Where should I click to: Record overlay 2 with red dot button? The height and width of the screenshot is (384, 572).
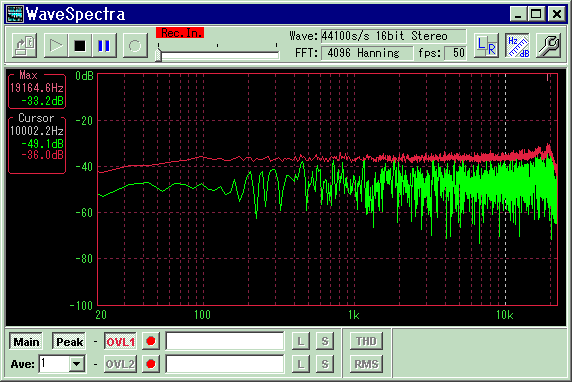click(x=151, y=364)
